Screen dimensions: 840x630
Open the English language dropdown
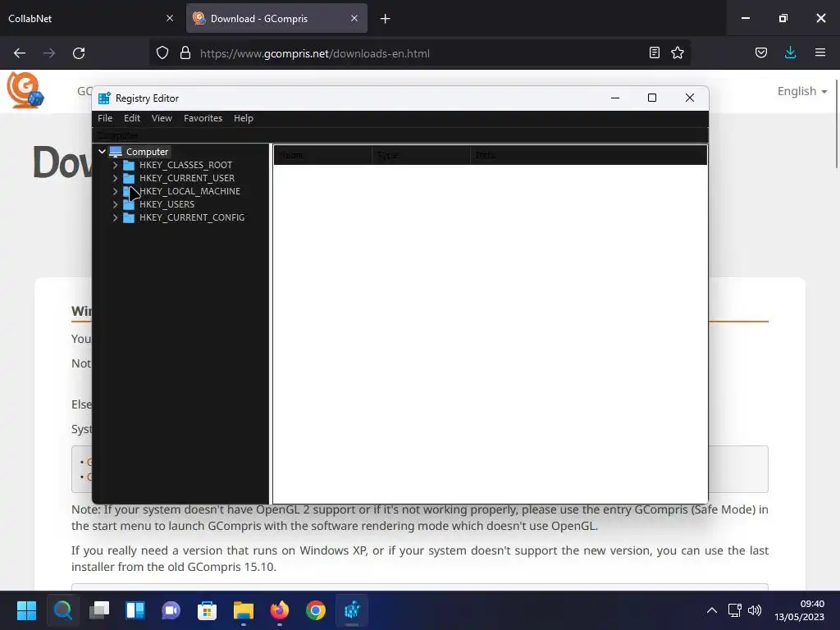tap(802, 91)
